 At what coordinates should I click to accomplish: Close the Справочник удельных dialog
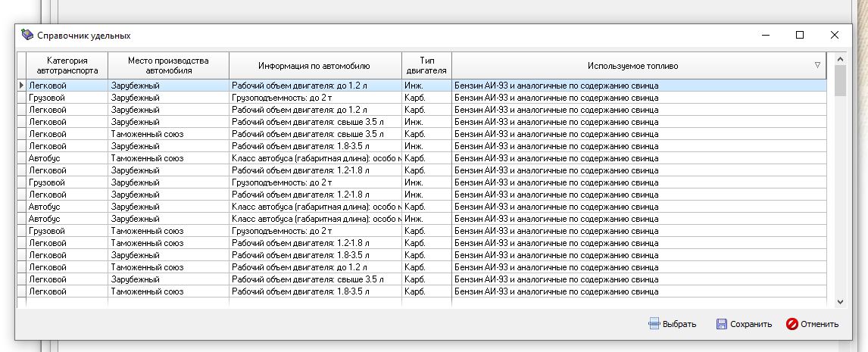click(834, 35)
